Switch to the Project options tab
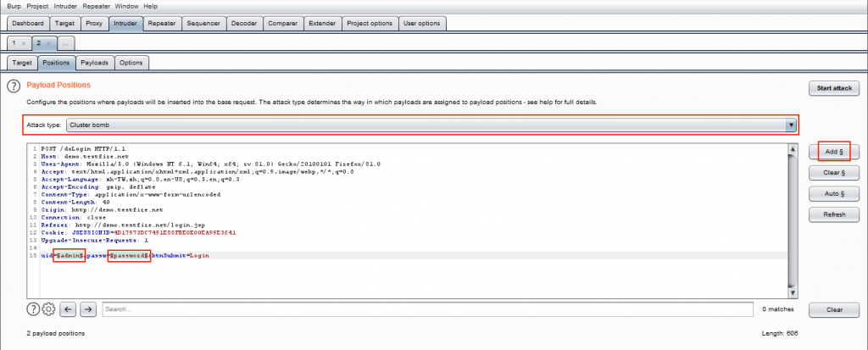Screen dimensions: 868x350 [x=370, y=23]
